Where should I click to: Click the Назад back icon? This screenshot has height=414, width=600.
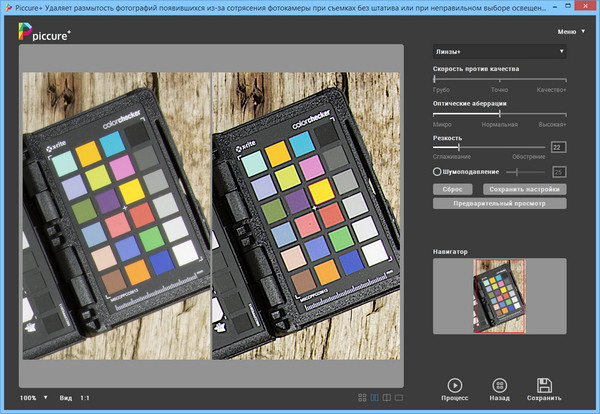tap(499, 384)
